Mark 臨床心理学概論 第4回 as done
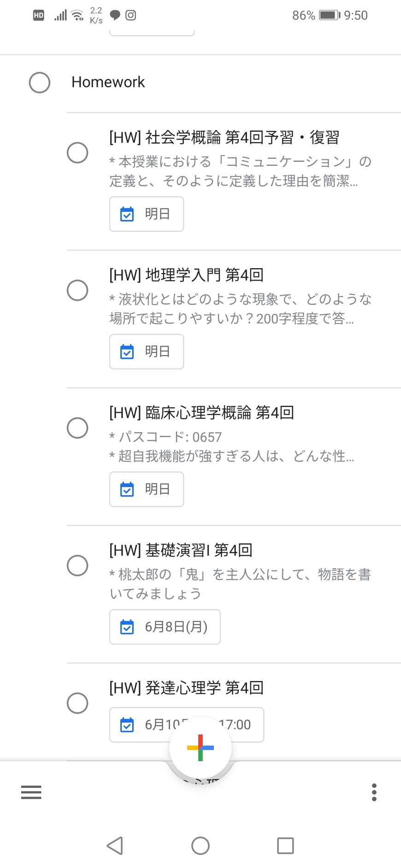Viewport: 401px width, 868px height. pos(77,428)
